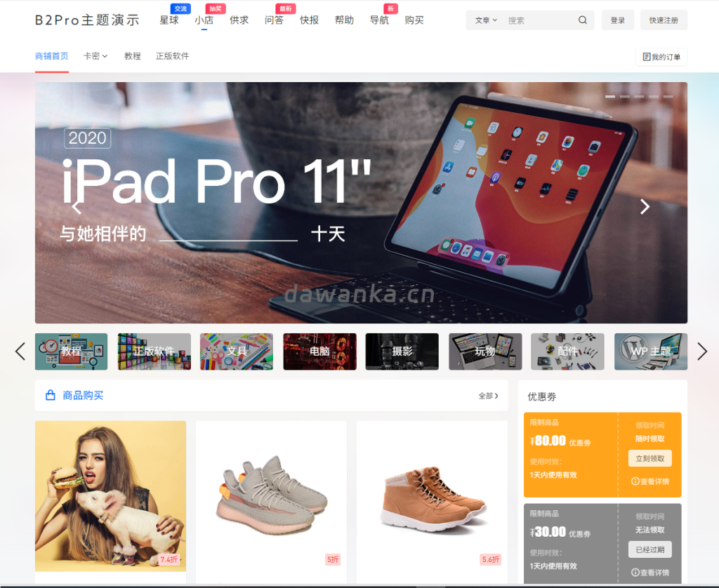Open the WP 主题 category thumbnail
719x588 pixels.
tap(651, 352)
